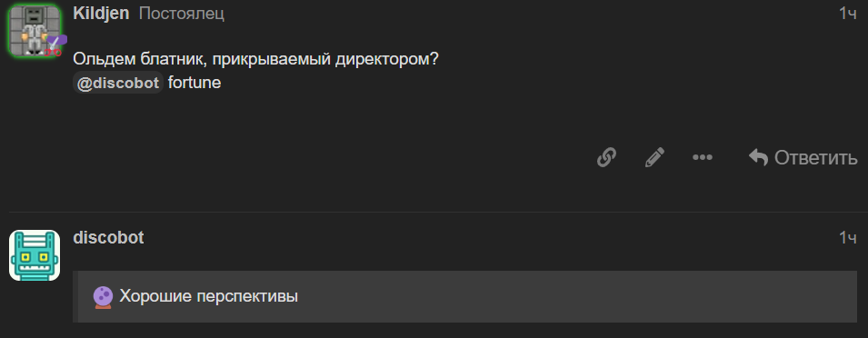Click the question text starting with Ольдем блатник
The width and height of the screenshot is (868, 338).
point(255,59)
